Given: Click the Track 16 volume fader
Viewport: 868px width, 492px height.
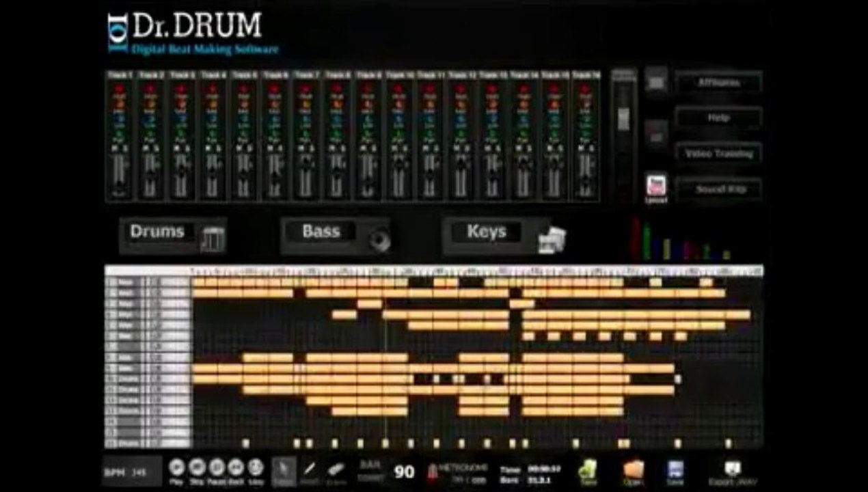Looking at the screenshot, I should [x=586, y=176].
